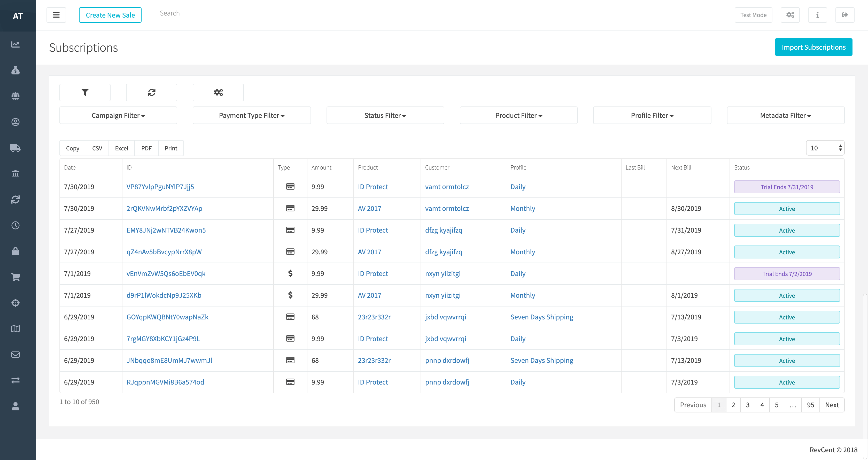Viewport: 868px width, 460px height.
Task: Expand the Campaign Filter dropdown
Action: [118, 116]
